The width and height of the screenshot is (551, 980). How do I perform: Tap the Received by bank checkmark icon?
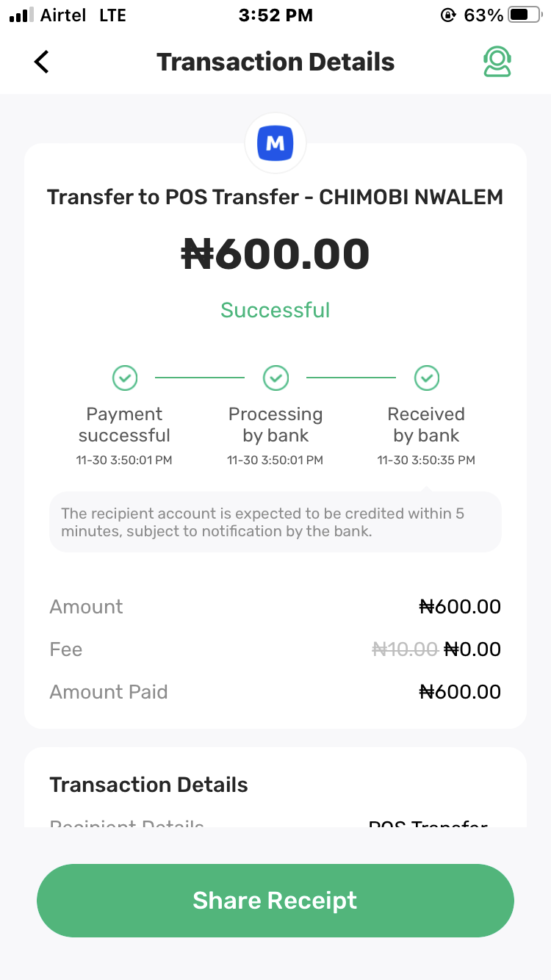click(427, 378)
